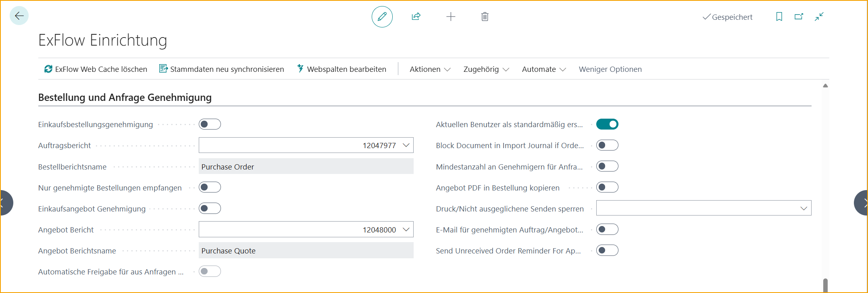Click ExFlow Web Cache löschen
Viewport: 868px width, 293px height.
[96, 69]
